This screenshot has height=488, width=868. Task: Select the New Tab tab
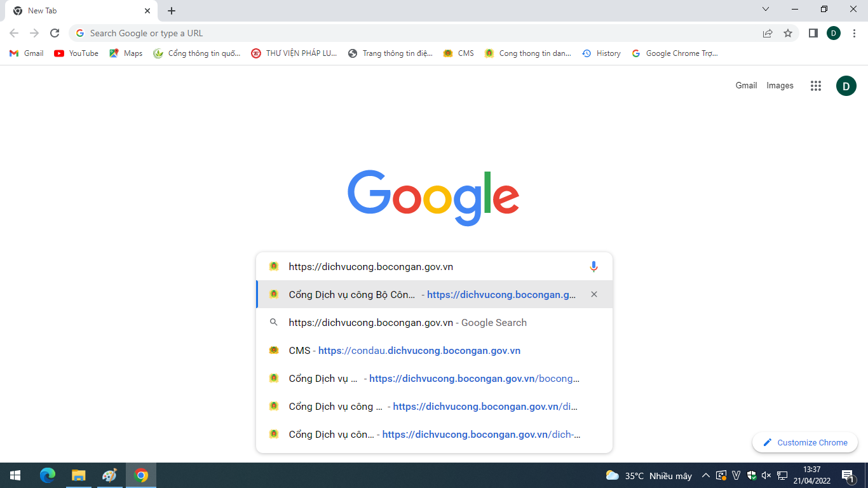coord(79,11)
